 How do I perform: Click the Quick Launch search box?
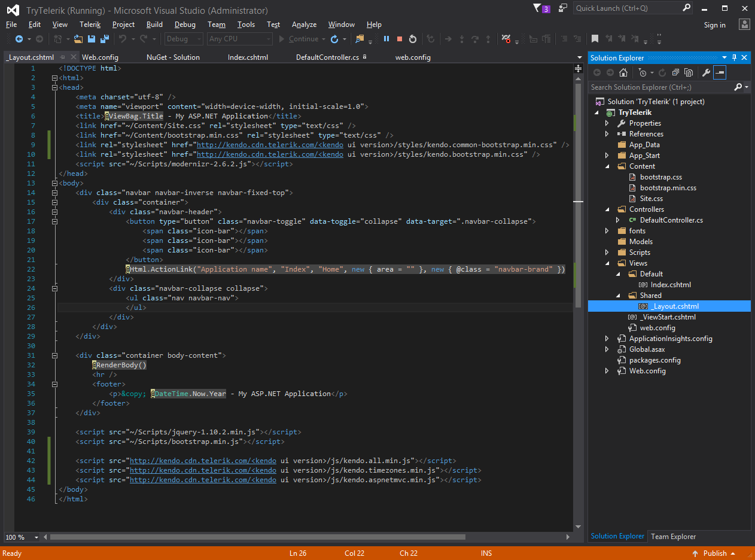tap(627, 8)
